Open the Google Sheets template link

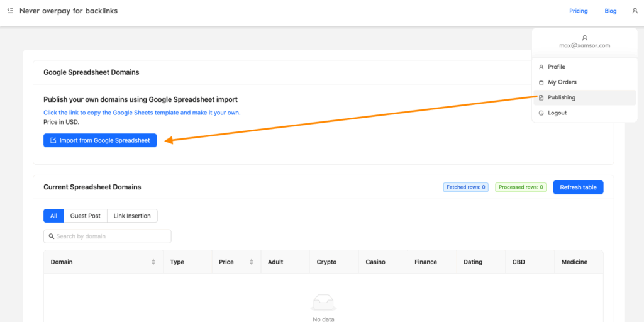click(x=142, y=113)
